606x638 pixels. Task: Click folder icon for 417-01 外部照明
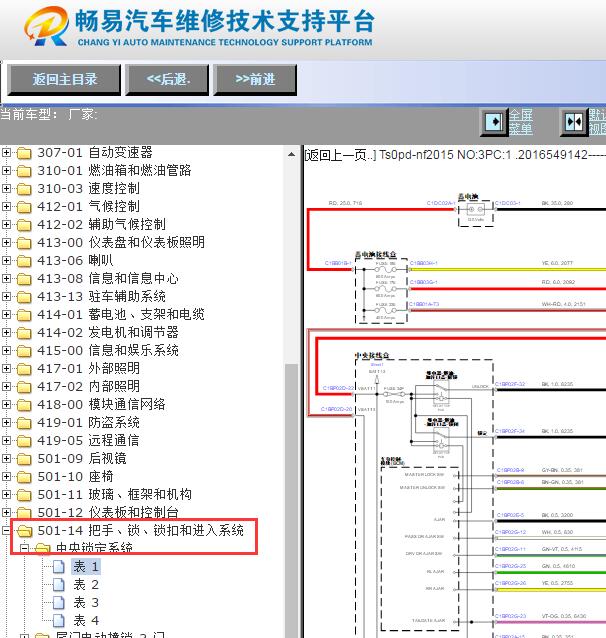24,369
